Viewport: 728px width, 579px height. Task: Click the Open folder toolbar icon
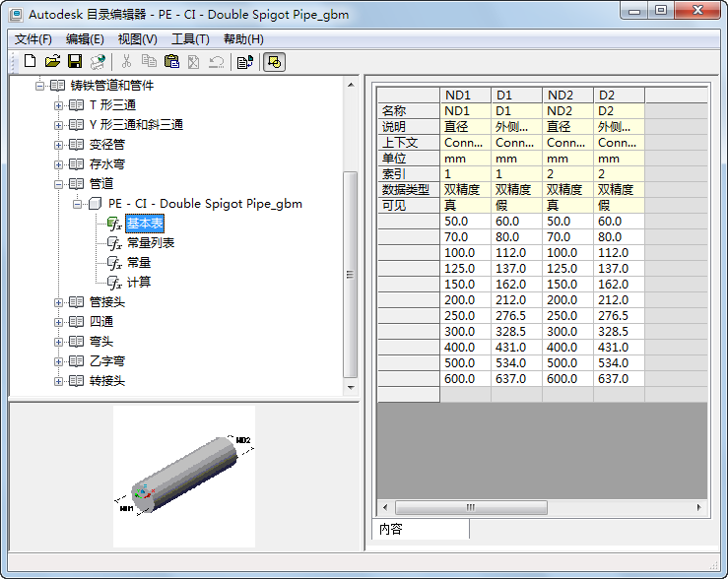click(53, 61)
